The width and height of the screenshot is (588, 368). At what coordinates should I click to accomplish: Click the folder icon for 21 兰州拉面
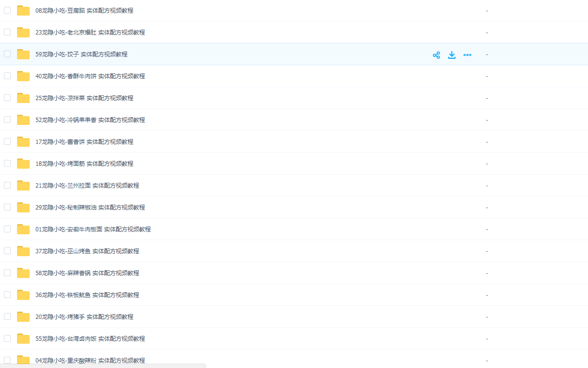[x=23, y=186]
